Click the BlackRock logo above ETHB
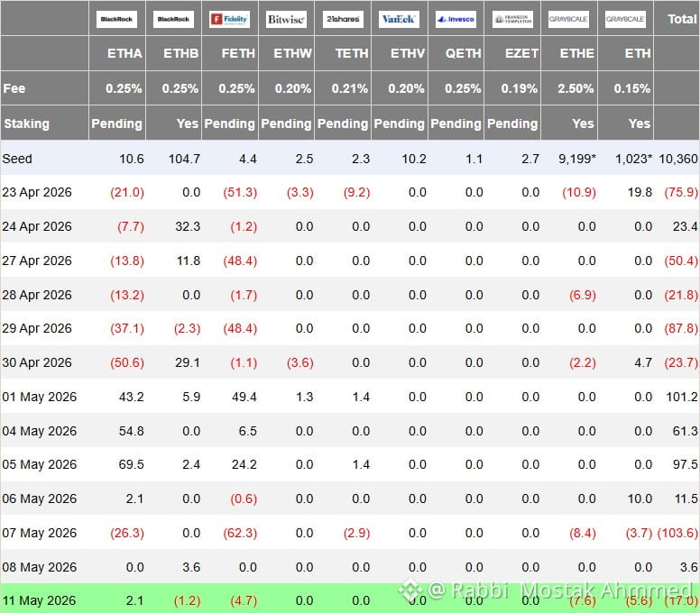The height and width of the screenshot is (613, 700). (x=173, y=19)
